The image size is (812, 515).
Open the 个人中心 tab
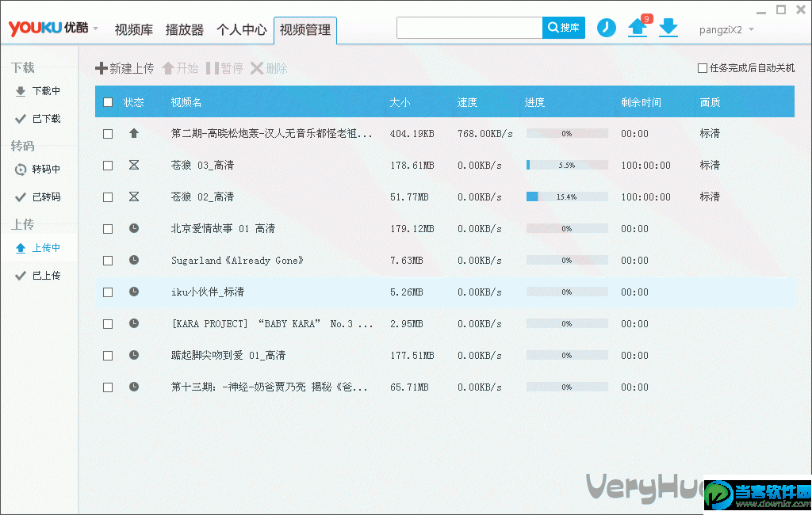(x=241, y=30)
